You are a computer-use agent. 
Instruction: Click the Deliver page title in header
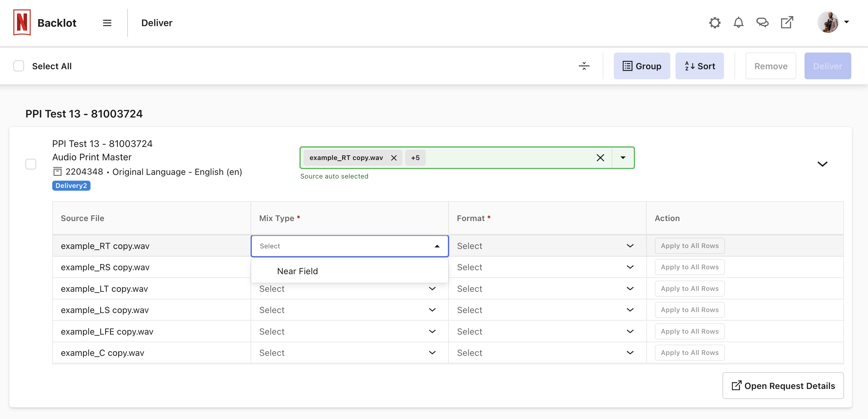(x=157, y=22)
